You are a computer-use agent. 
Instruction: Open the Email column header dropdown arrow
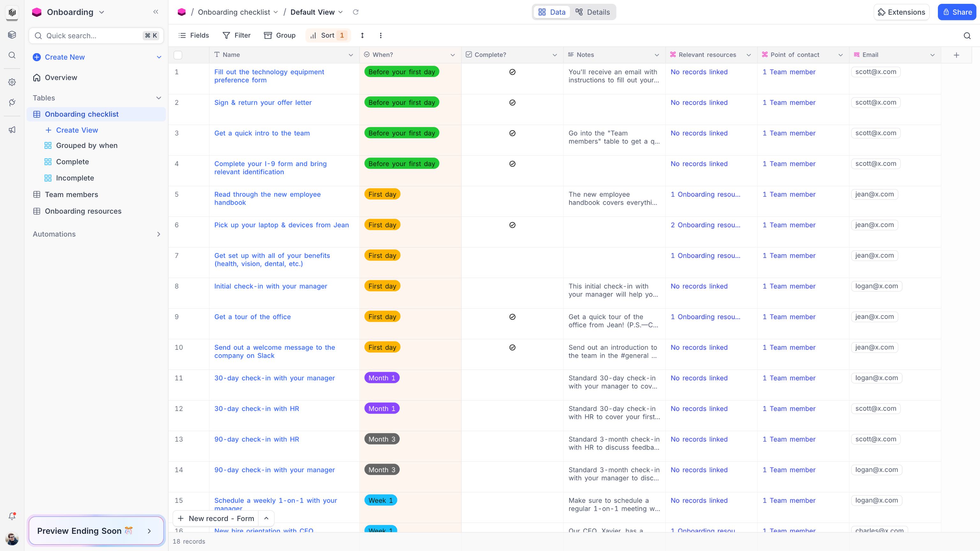click(x=932, y=55)
